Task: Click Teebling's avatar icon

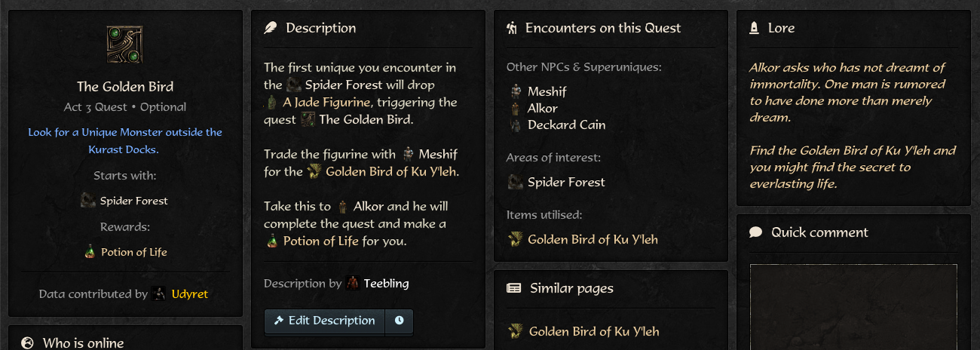Action: (x=353, y=284)
